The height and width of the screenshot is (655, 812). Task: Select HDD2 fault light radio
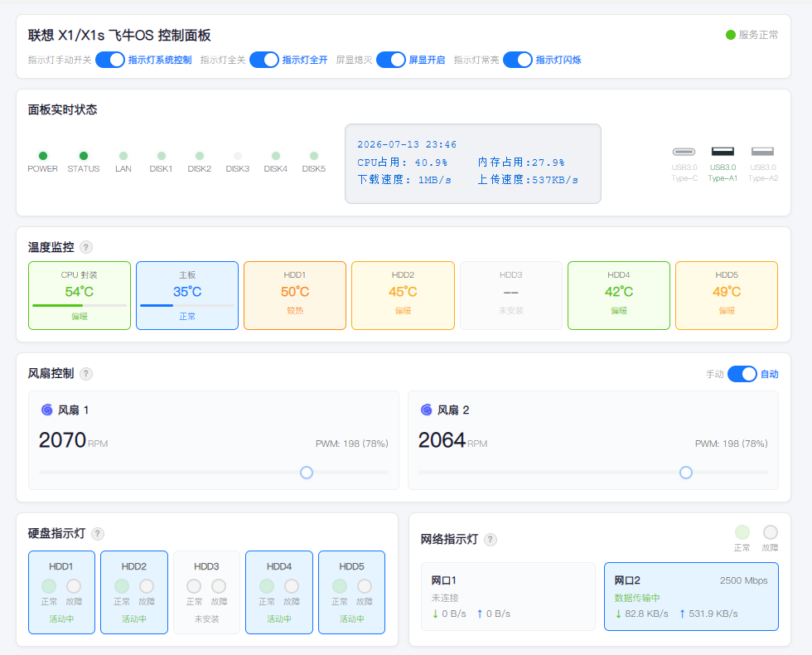pos(147,586)
